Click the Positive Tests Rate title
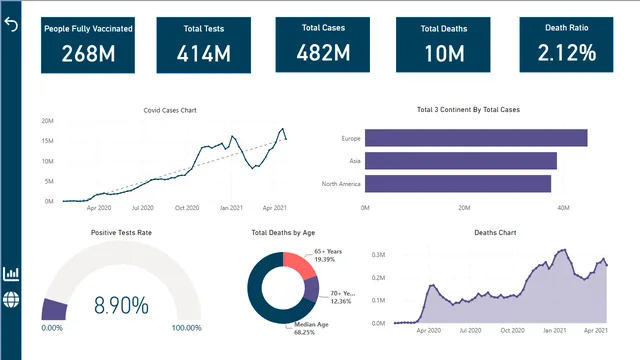 121,233
